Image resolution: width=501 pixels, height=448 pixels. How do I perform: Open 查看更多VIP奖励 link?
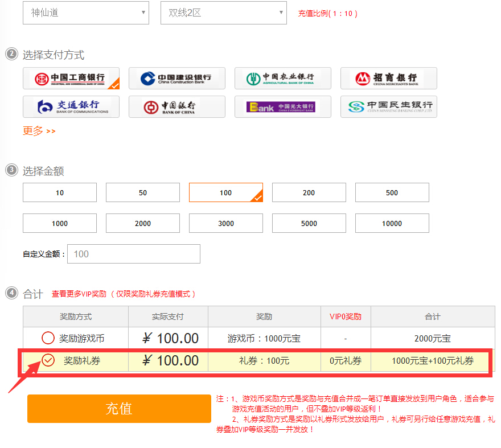coord(79,294)
